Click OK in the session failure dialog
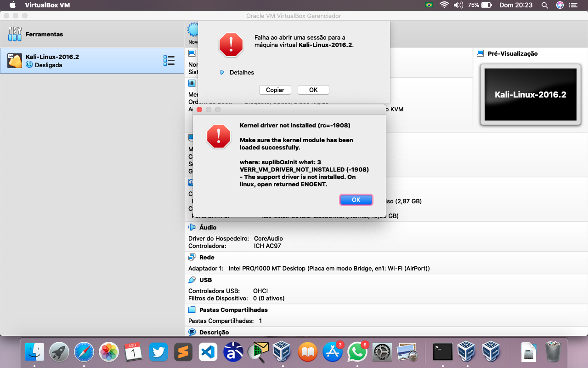The width and height of the screenshot is (588, 368). 313,90
